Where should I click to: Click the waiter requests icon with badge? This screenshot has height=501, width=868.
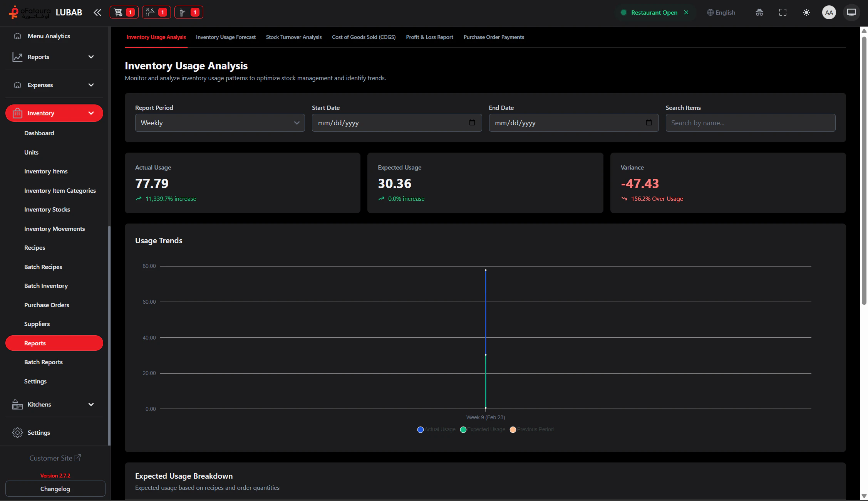point(156,12)
